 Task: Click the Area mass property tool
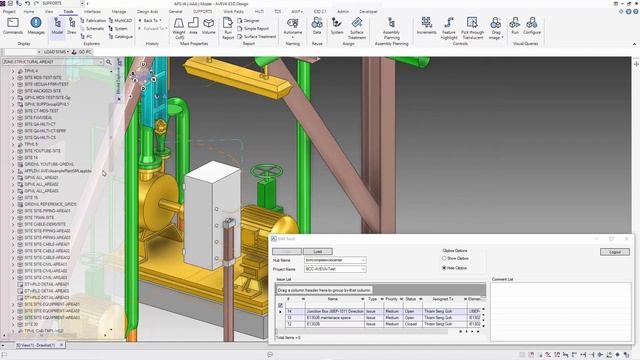point(193,26)
